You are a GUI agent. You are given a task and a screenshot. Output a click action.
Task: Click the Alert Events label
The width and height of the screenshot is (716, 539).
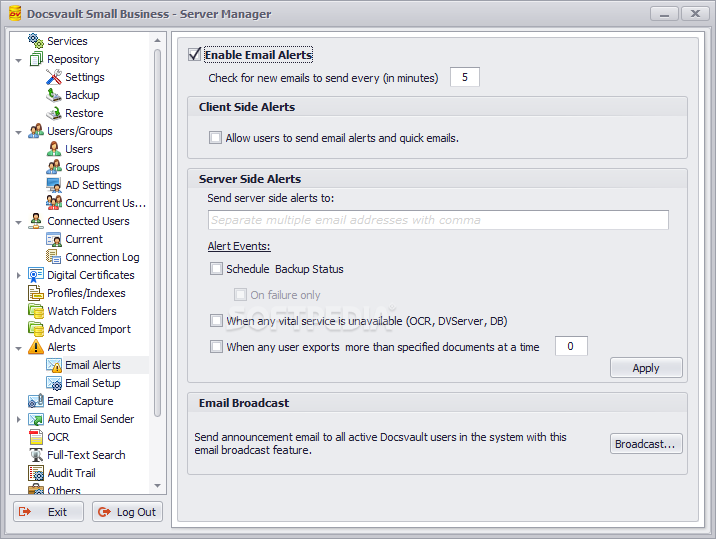tap(239, 246)
